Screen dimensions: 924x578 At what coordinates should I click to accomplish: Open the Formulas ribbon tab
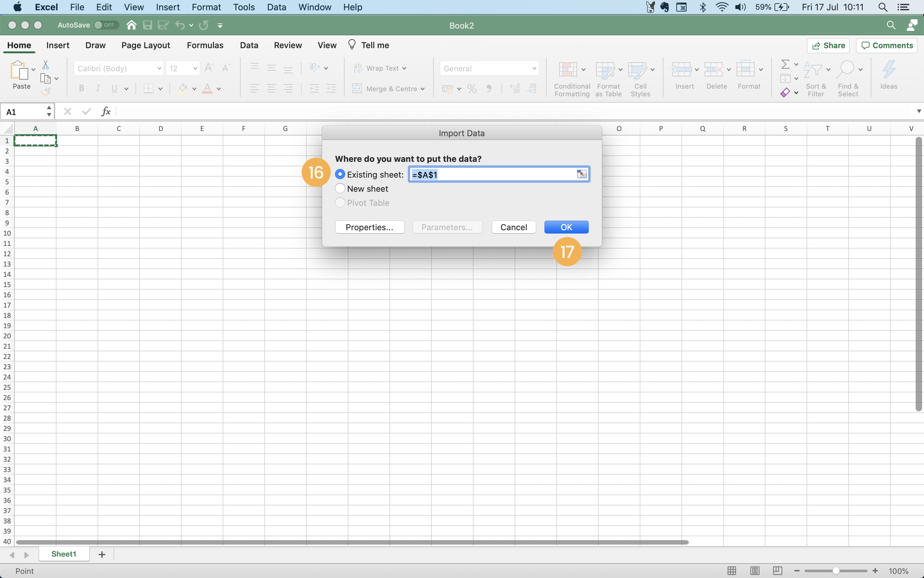click(x=205, y=45)
